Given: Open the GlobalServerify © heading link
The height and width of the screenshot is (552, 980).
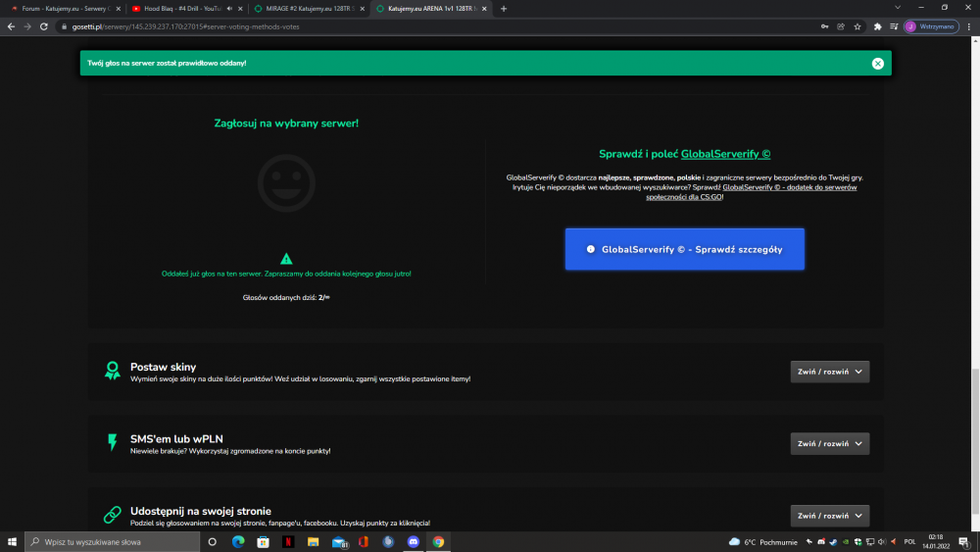Looking at the screenshot, I should click(x=725, y=154).
